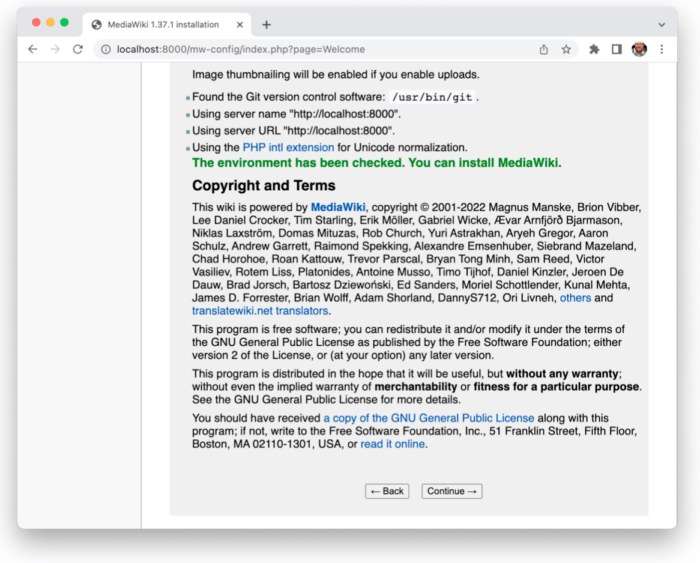Click the 'Using server URL' line
This screenshot has width=700, height=563.
(x=293, y=131)
